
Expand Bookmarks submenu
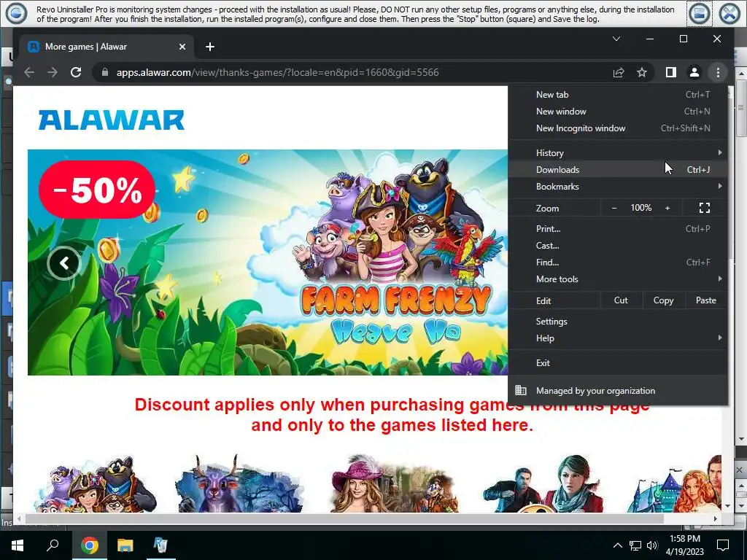tap(618, 186)
